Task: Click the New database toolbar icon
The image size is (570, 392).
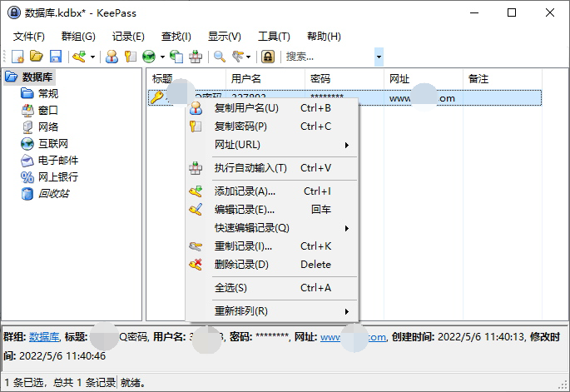Action: click(17, 57)
